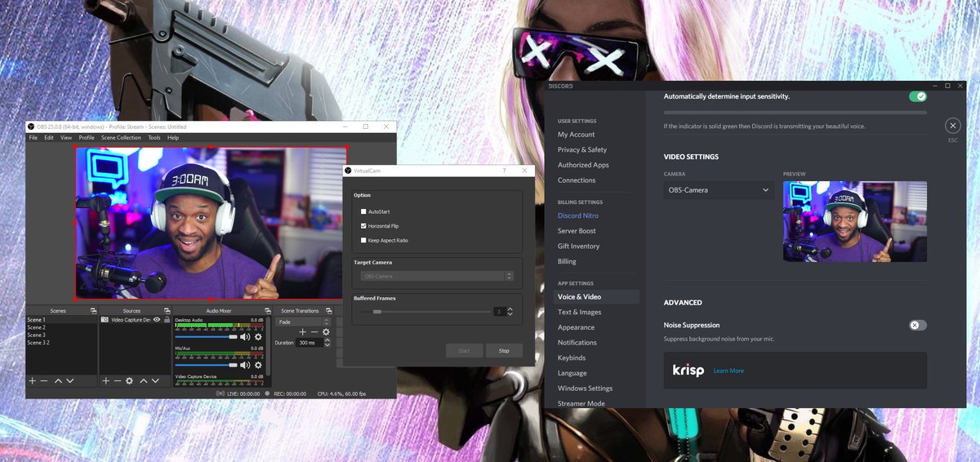Open the File menu in OBS

(33, 138)
